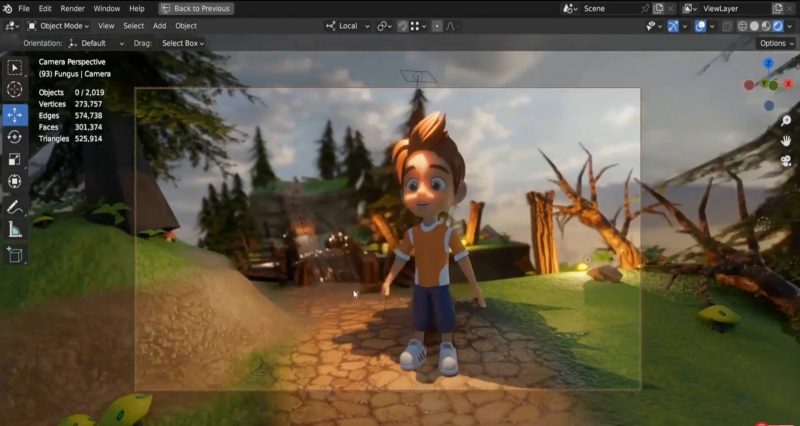
Task: Open the editor type selector dropdown
Action: coord(12,26)
